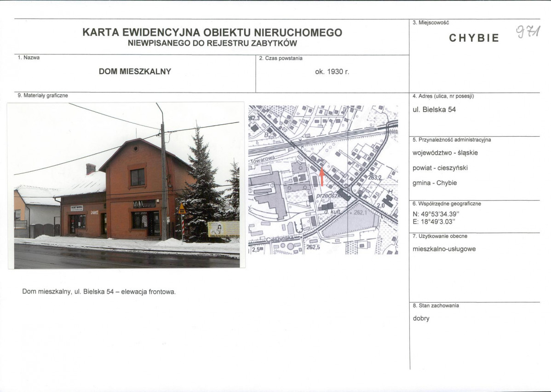Viewport: 551px width, 392px height.
Task: Click the value 'mieszkalno-usługowe'
Action: pos(444,249)
